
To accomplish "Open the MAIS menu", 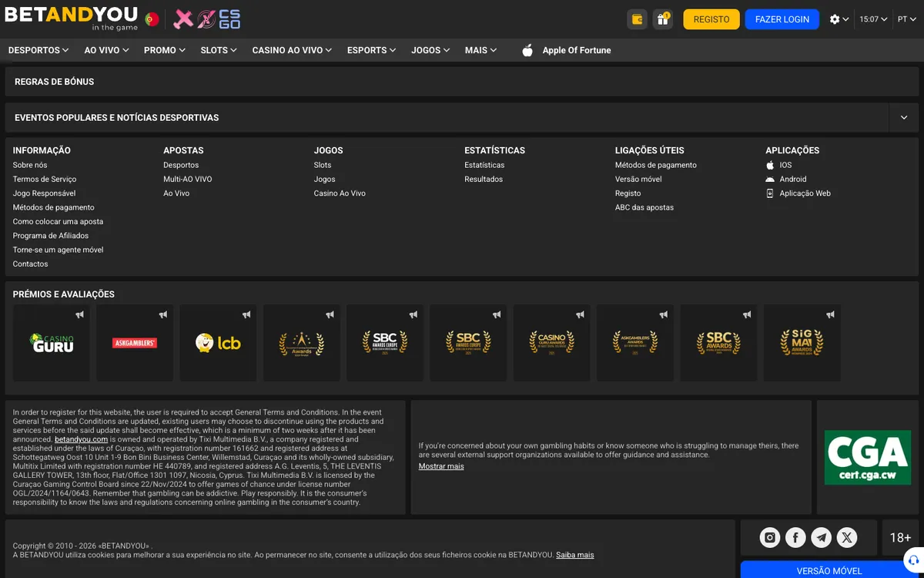I will 481,50.
